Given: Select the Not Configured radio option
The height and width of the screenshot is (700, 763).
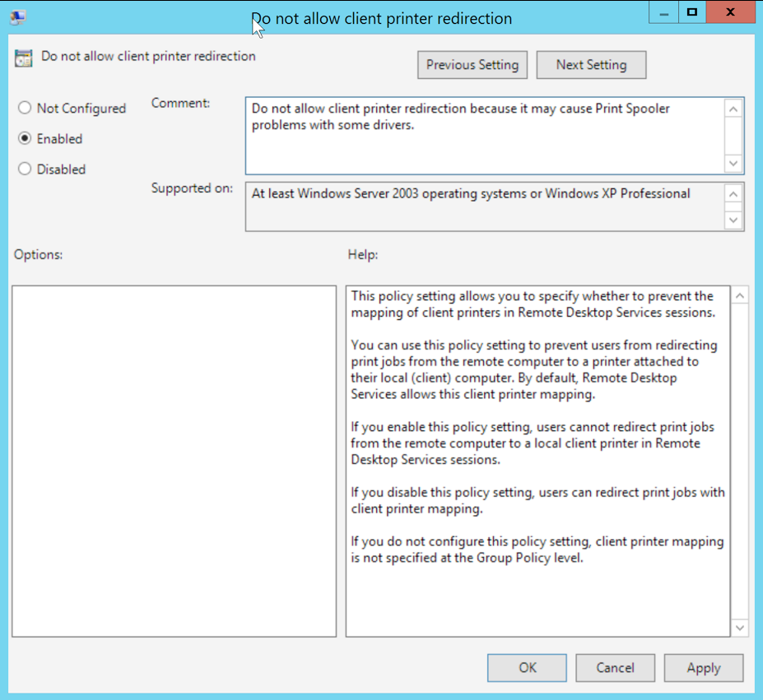Looking at the screenshot, I should (x=25, y=109).
